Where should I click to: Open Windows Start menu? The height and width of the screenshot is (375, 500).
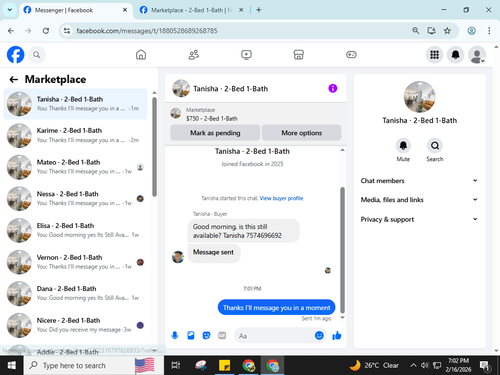point(12,365)
